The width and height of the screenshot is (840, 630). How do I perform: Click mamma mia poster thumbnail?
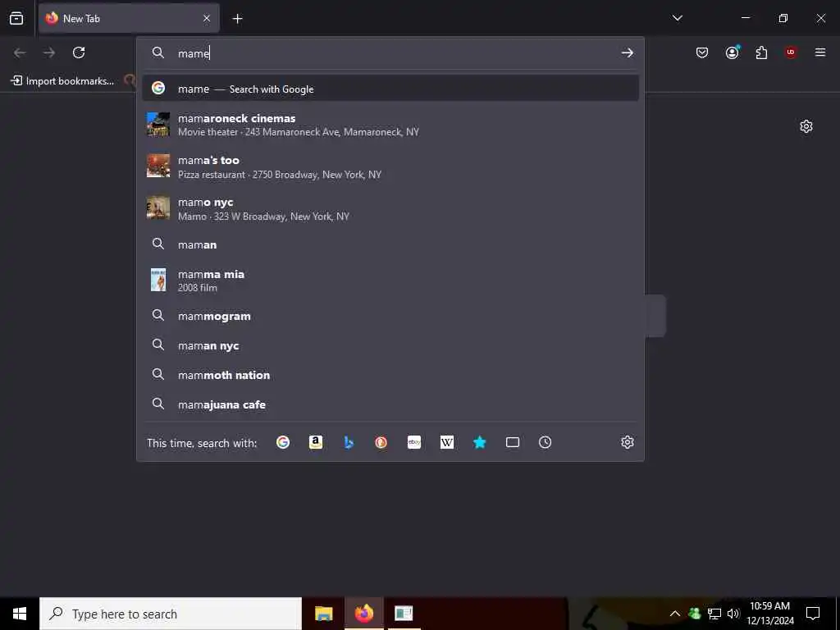point(158,280)
